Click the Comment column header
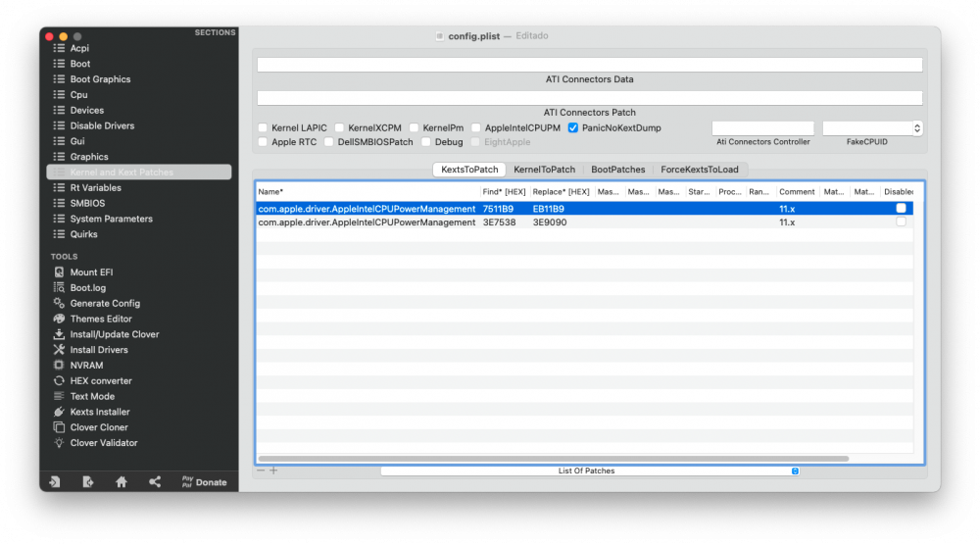The image size is (980, 544). coord(797,192)
